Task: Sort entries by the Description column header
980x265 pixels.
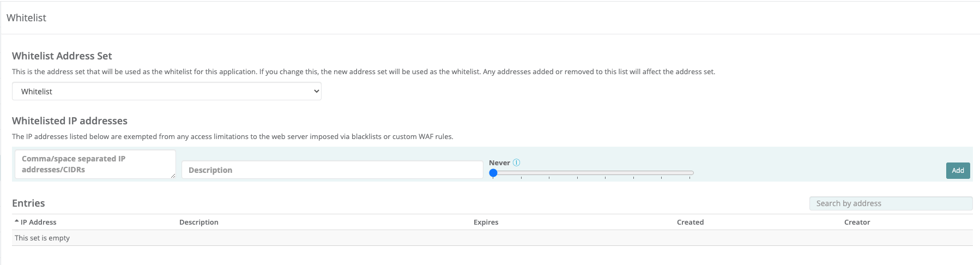Action: [199, 222]
